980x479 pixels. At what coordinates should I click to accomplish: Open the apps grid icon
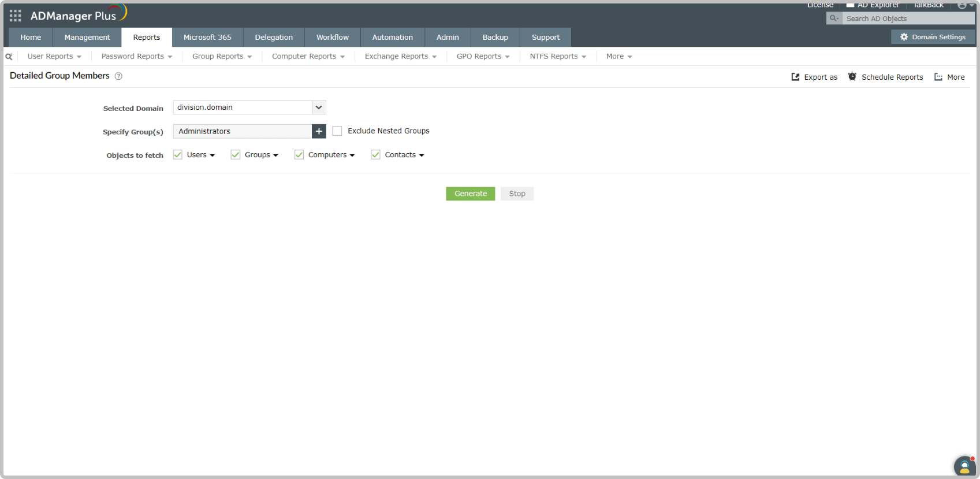[x=16, y=16]
